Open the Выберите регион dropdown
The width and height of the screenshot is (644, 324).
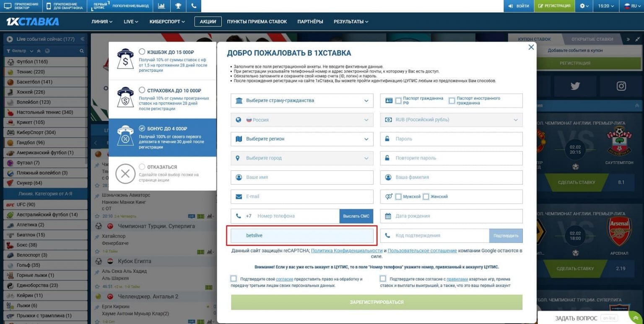(302, 139)
